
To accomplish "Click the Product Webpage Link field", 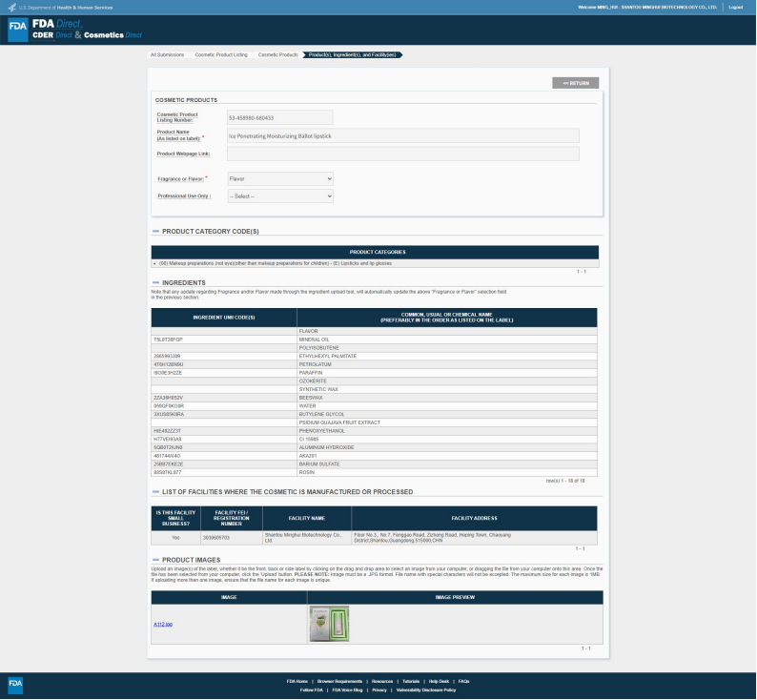I will click(402, 154).
